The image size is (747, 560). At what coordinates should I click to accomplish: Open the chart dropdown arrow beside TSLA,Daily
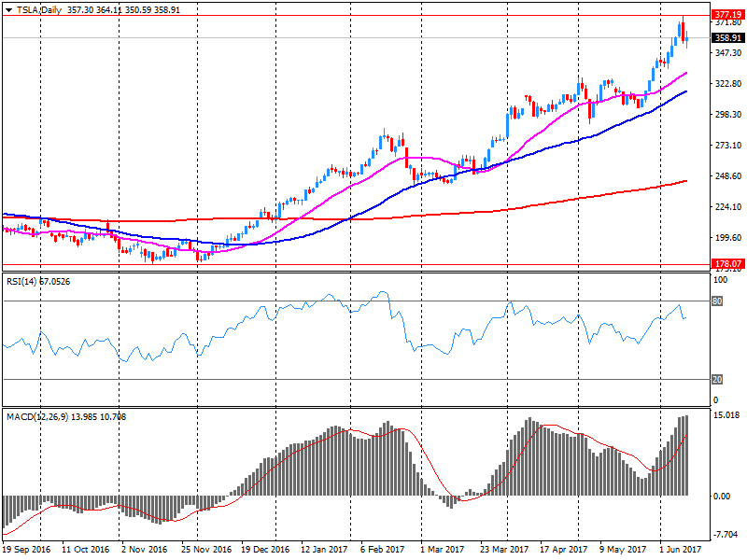click(x=8, y=10)
